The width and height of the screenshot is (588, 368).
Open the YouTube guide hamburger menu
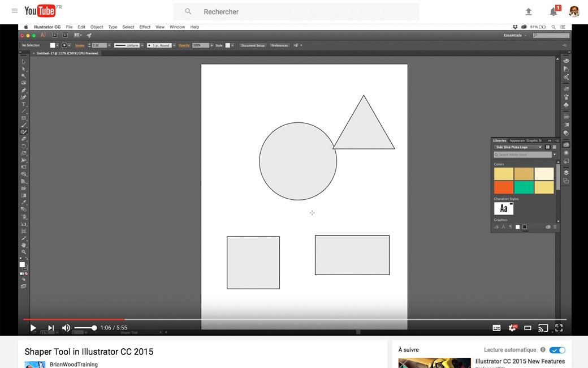pos(15,11)
